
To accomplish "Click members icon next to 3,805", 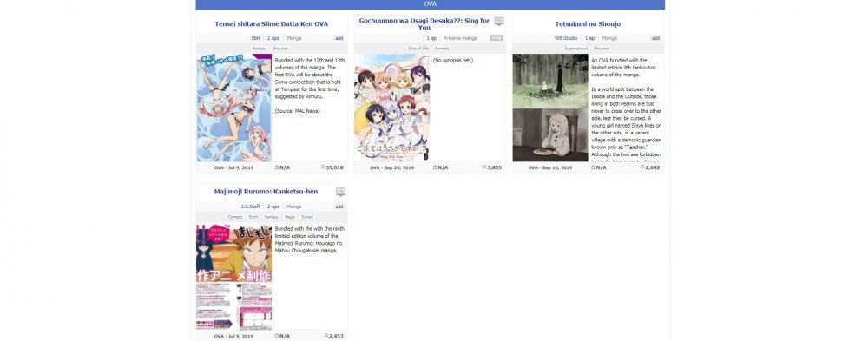I will point(484,167).
